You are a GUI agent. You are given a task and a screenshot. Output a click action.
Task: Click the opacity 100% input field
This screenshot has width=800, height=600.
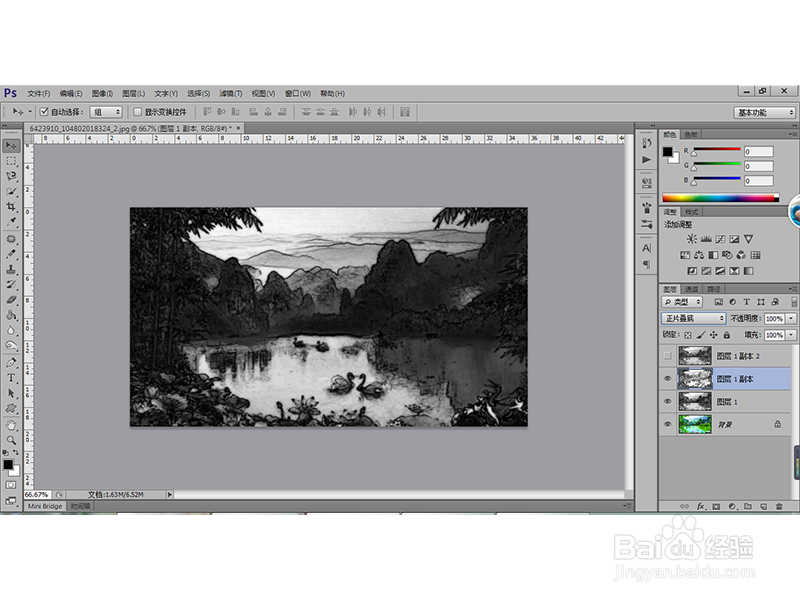click(x=774, y=318)
